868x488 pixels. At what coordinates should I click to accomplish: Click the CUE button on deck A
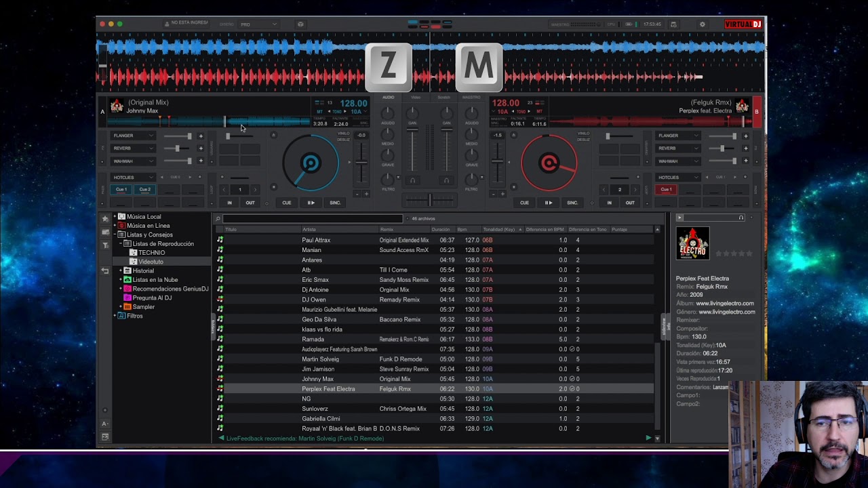click(287, 203)
